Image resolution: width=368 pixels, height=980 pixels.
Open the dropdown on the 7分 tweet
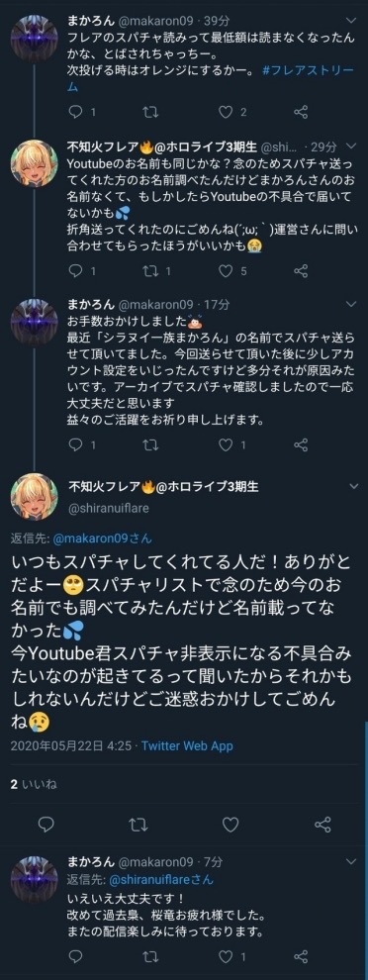[x=352, y=862]
